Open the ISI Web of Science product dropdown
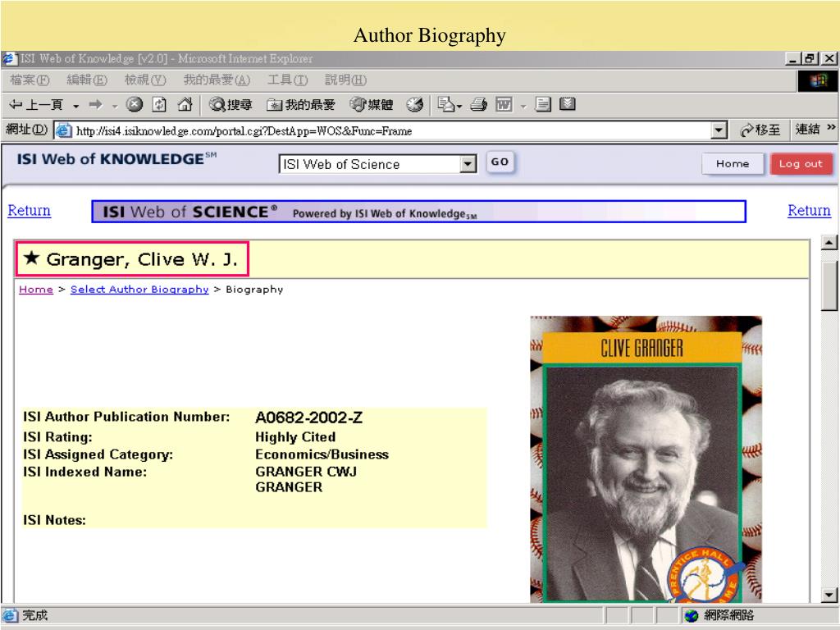This screenshot has height=630, width=840. click(x=377, y=164)
